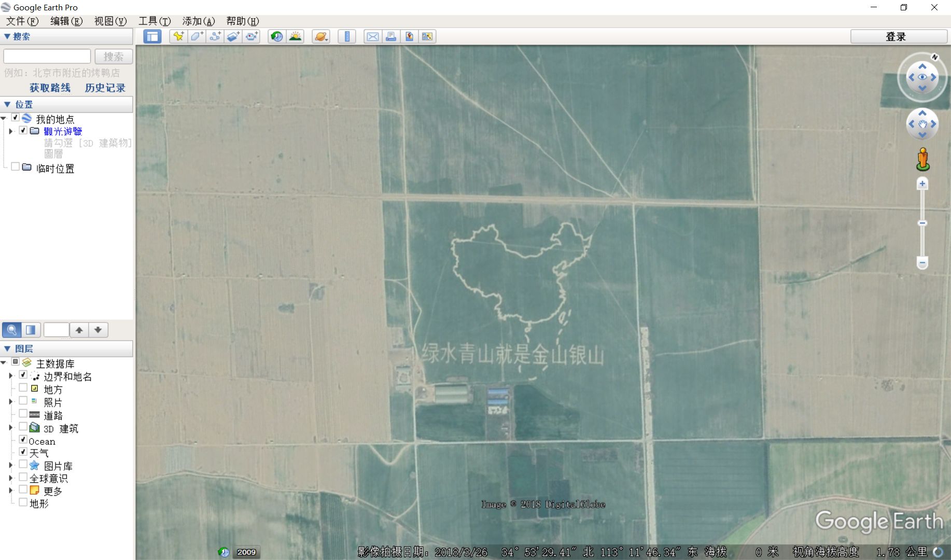Collapse the 搜索 panel
This screenshot has width=951, height=560.
(x=7, y=36)
